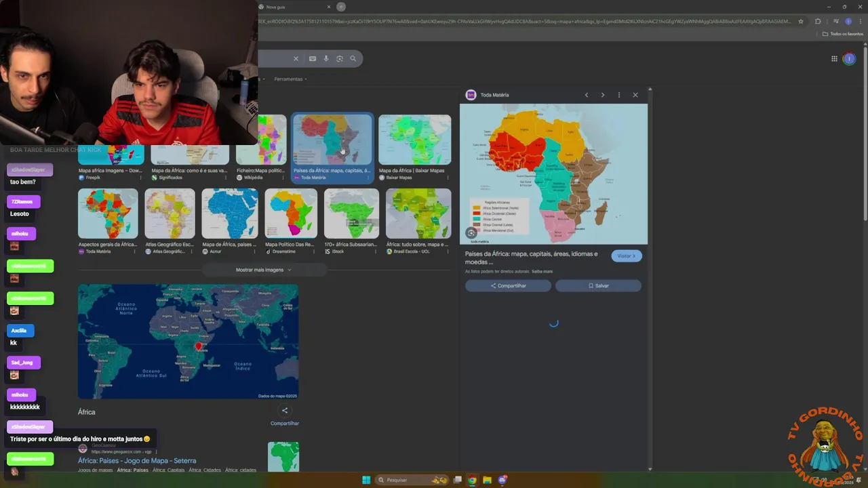Close the image preview panel
This screenshot has height=488, width=868.
[635, 95]
